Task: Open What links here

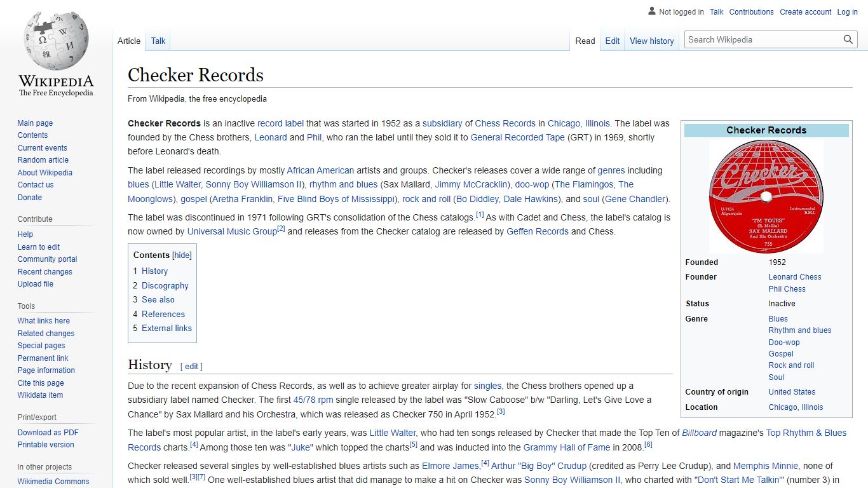Action: pos(44,321)
